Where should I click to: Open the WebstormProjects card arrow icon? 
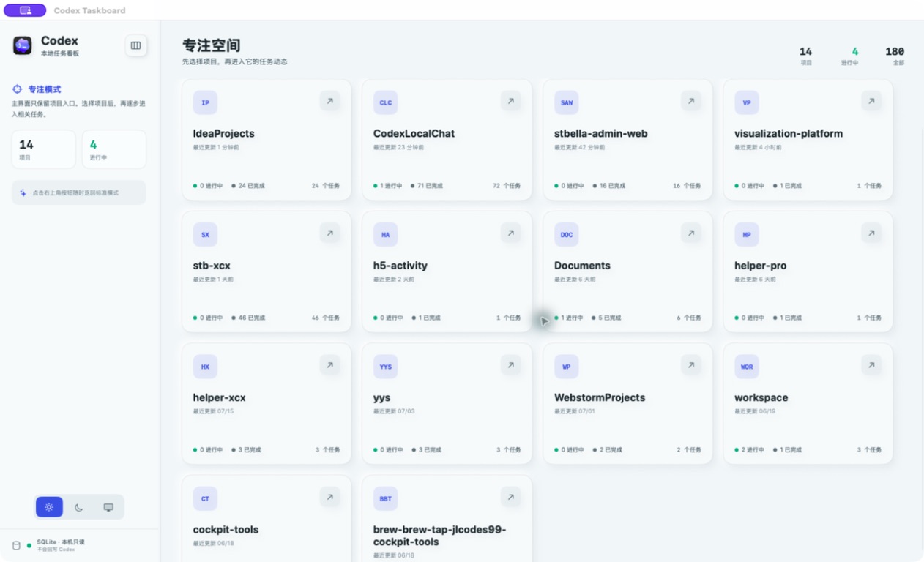pos(691,365)
